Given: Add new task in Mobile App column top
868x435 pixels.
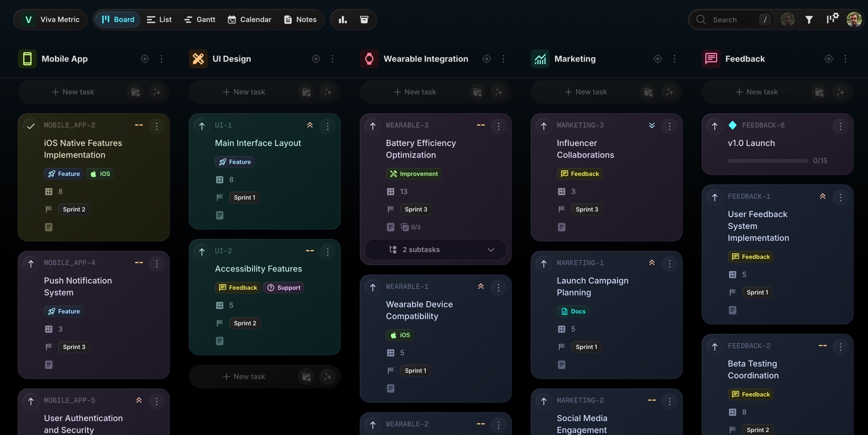Looking at the screenshot, I should tap(73, 92).
